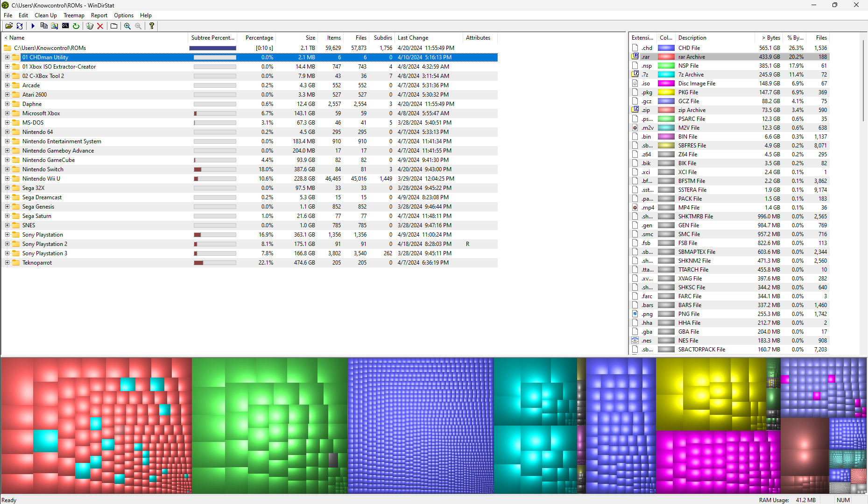
Task: Click the Files column header in directory tree
Action: (x=356, y=38)
